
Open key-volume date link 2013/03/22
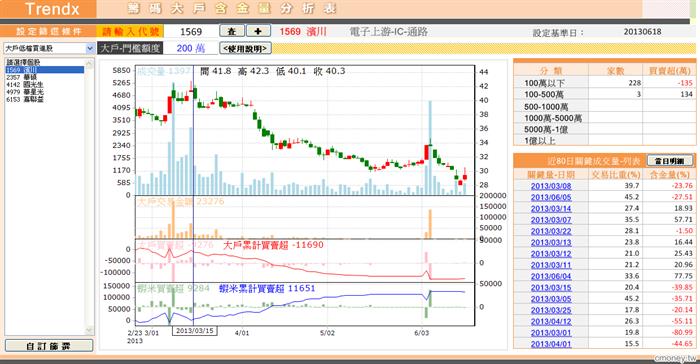[x=551, y=231]
